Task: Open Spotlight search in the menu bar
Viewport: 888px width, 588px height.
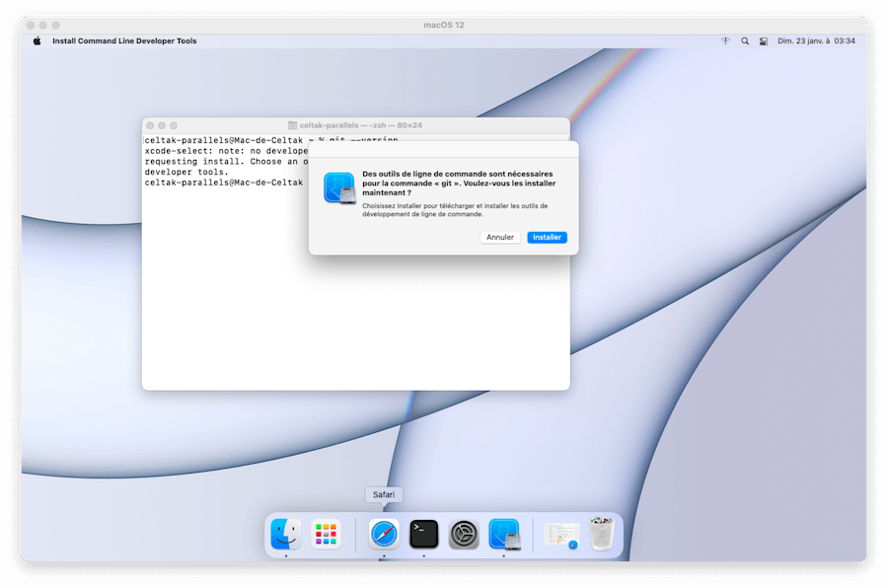Action: (745, 40)
